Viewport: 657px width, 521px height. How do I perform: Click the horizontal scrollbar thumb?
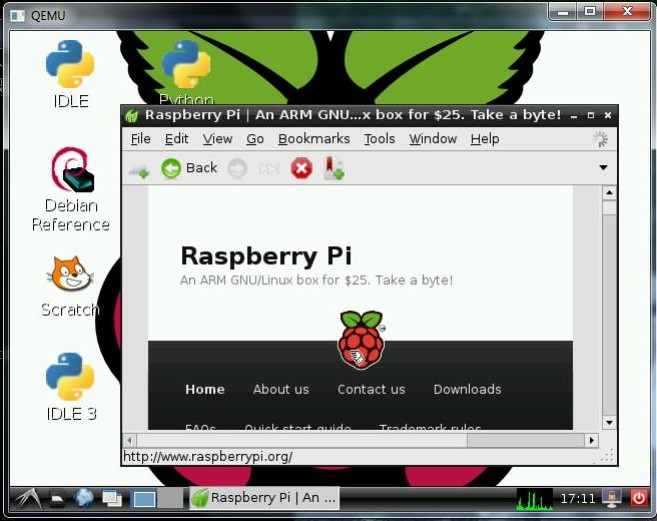[302, 440]
